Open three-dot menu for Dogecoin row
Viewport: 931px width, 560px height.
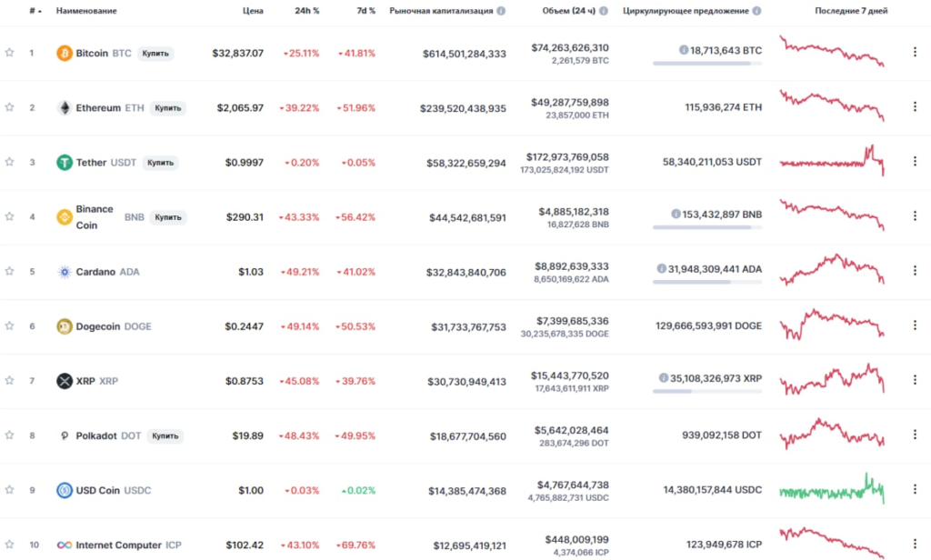coord(915,325)
